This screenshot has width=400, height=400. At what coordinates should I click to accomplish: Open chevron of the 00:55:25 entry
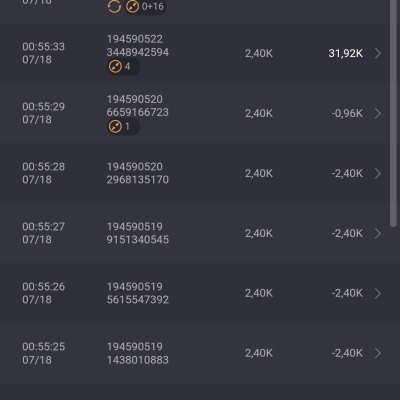click(378, 353)
